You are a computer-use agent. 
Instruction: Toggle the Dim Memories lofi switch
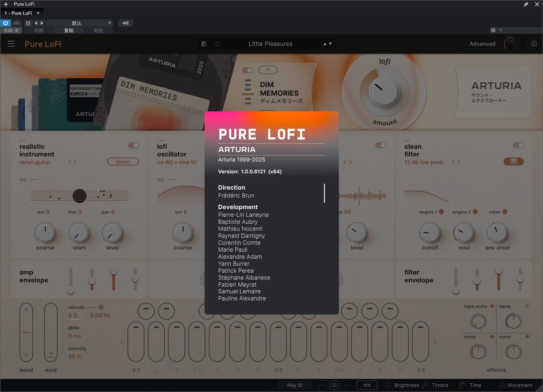tap(247, 70)
